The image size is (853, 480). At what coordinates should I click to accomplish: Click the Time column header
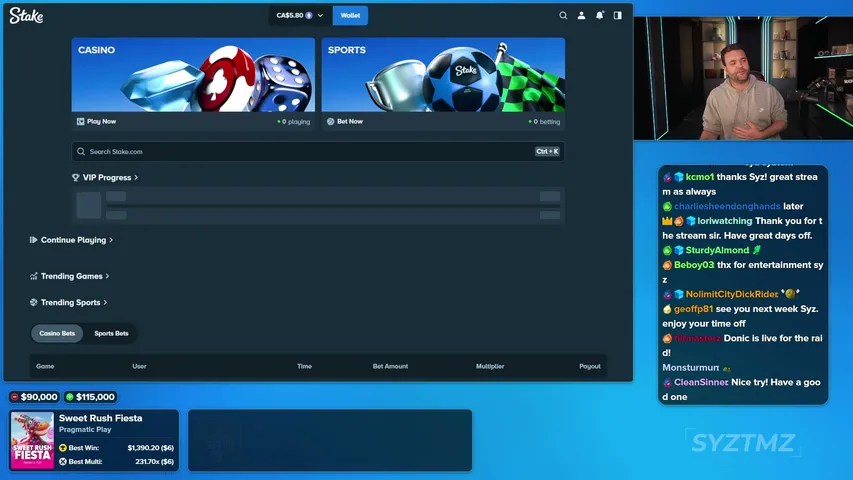click(305, 366)
